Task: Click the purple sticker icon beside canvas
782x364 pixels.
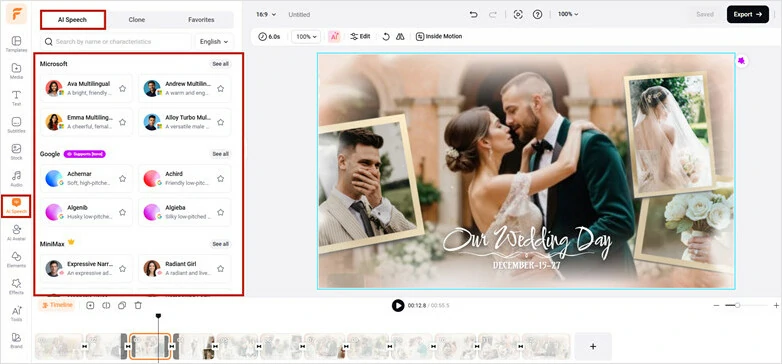Action: click(x=742, y=61)
